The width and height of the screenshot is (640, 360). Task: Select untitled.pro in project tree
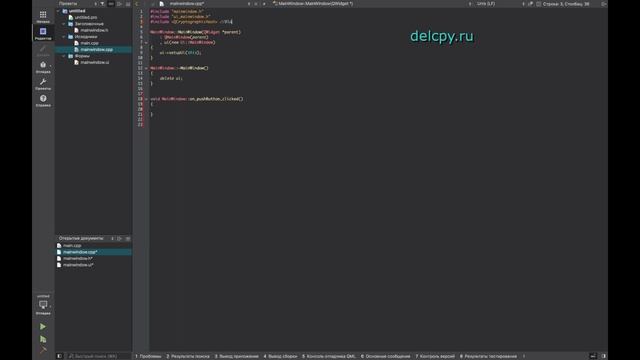click(86, 18)
